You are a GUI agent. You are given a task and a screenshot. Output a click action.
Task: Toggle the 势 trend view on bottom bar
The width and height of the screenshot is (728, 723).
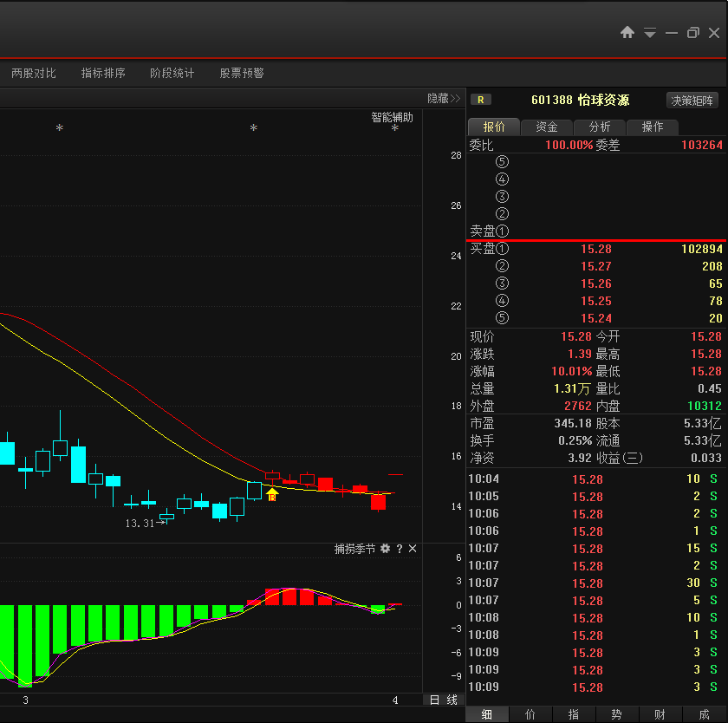pyautogui.click(x=616, y=714)
